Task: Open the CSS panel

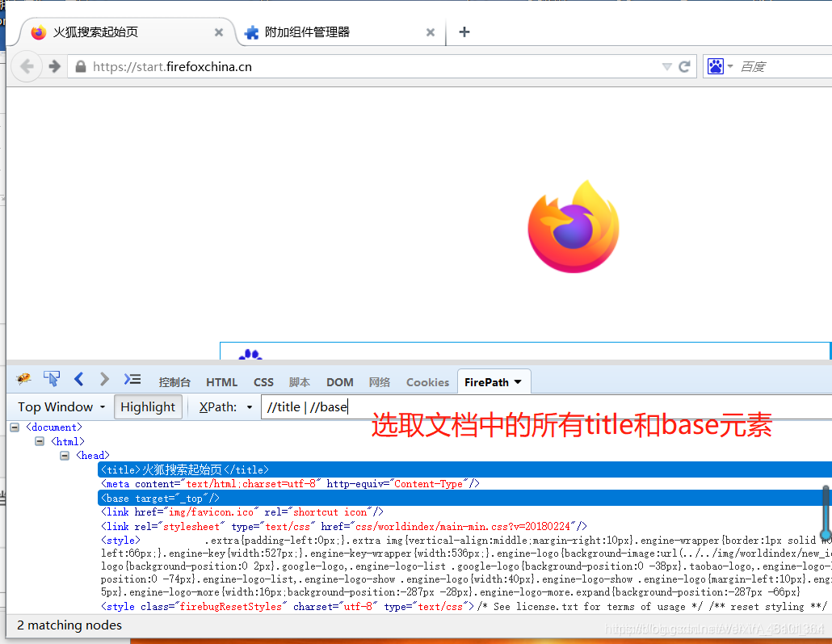Action: point(263,382)
